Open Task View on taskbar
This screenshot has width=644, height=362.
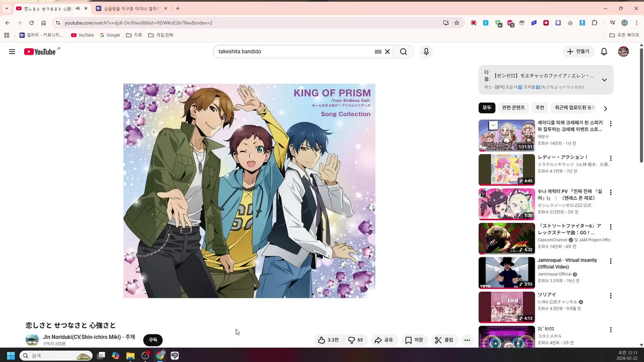(101, 355)
